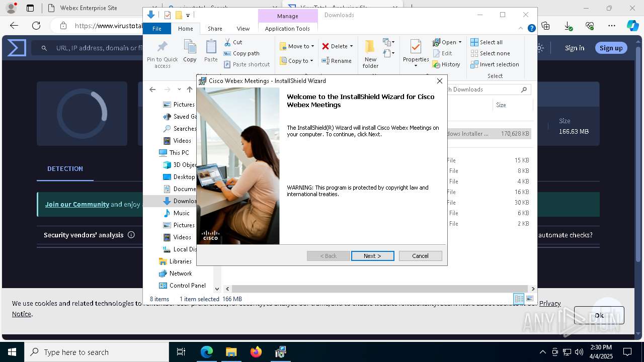Click the red Delete icon
Screen dimensions: 644x362
(x=326, y=46)
